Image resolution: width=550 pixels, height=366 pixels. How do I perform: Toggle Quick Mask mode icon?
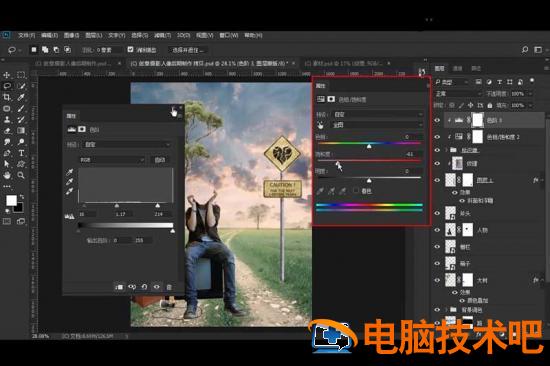(7, 221)
